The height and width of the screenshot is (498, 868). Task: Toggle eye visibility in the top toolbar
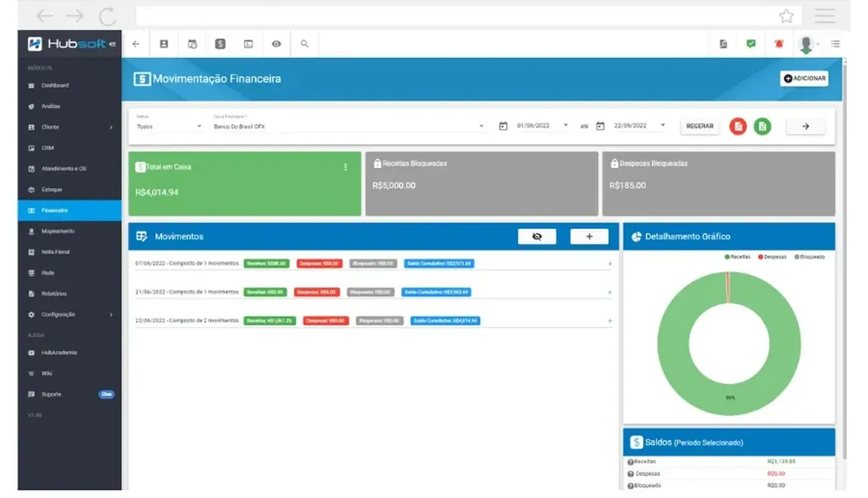click(x=276, y=44)
